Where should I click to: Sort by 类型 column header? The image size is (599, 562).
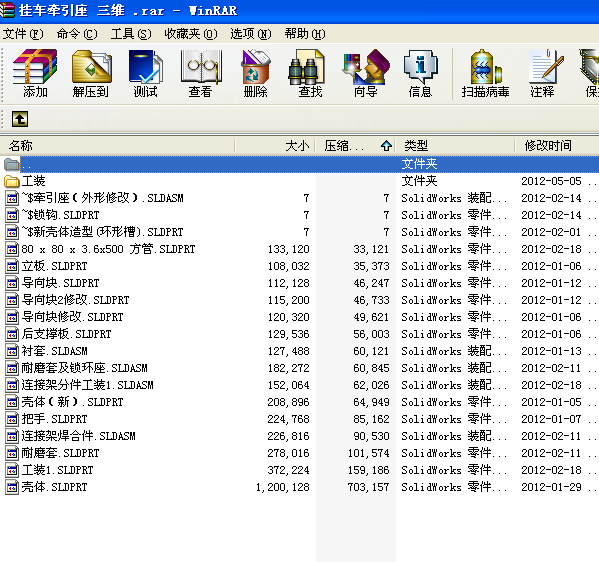tap(455, 146)
